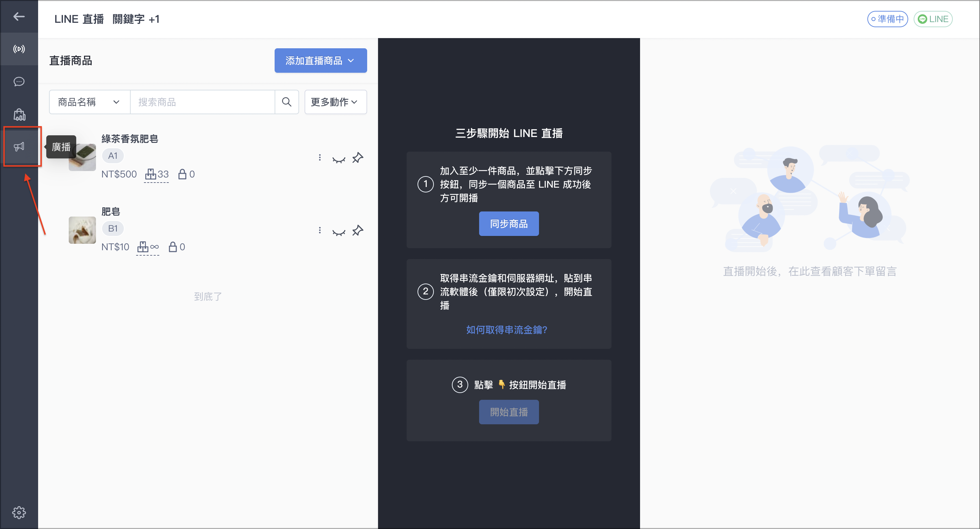Click the 開始直播 button
Image resolution: width=980 pixels, height=529 pixels.
coord(509,412)
